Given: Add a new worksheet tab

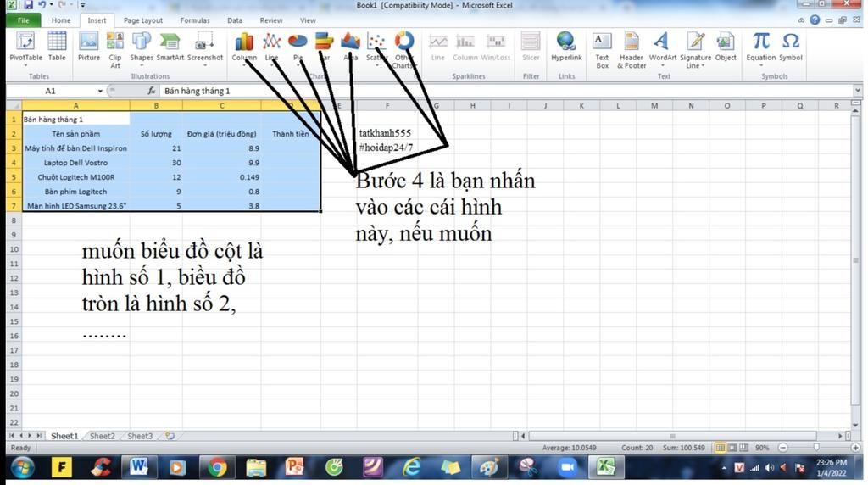Looking at the screenshot, I should [x=170, y=437].
